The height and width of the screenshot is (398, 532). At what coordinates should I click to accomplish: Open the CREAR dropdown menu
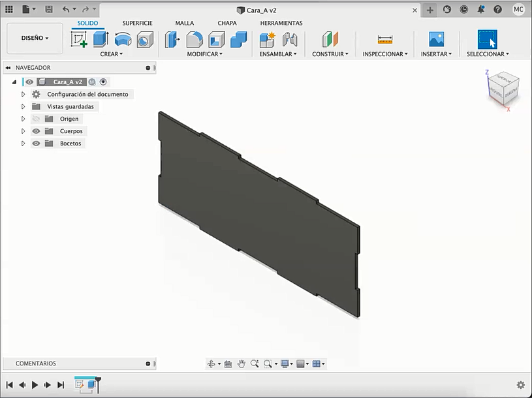111,54
